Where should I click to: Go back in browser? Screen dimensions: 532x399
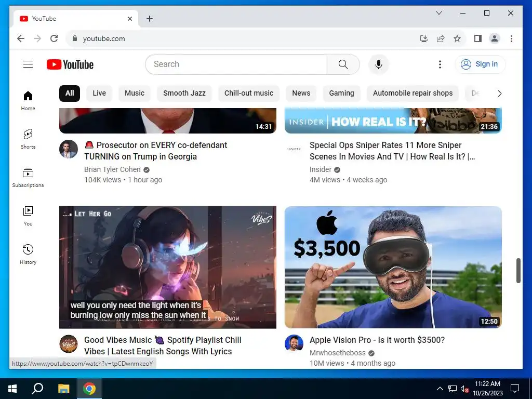click(21, 38)
